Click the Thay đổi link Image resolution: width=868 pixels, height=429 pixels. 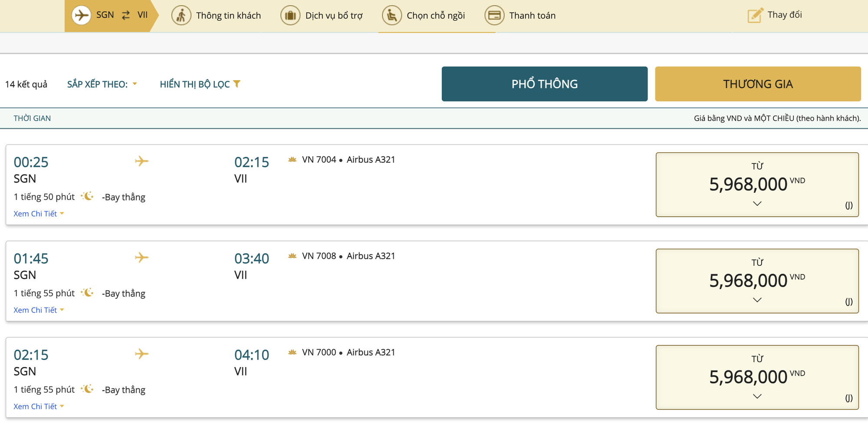(x=785, y=15)
